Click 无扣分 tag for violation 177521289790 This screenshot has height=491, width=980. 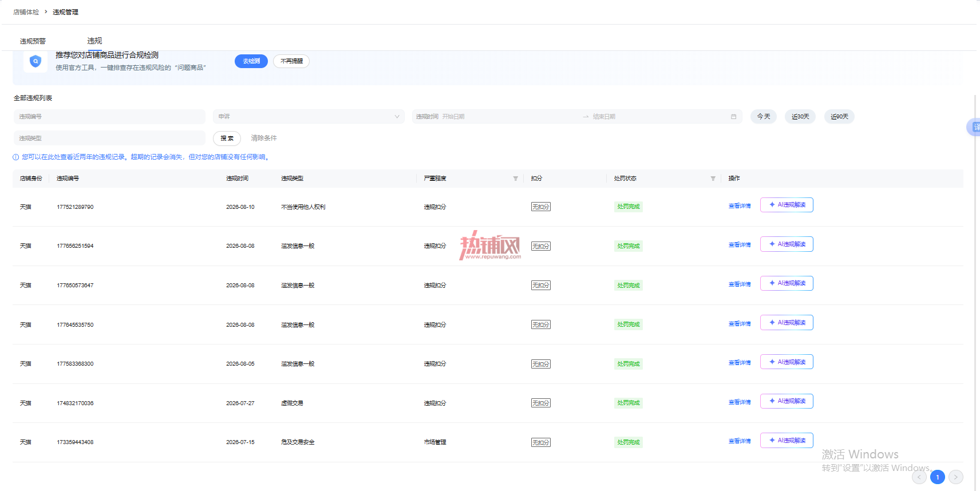(x=541, y=207)
